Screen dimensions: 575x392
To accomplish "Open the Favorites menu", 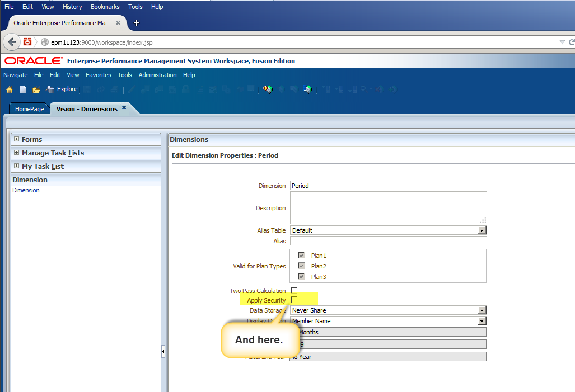I will [99, 75].
